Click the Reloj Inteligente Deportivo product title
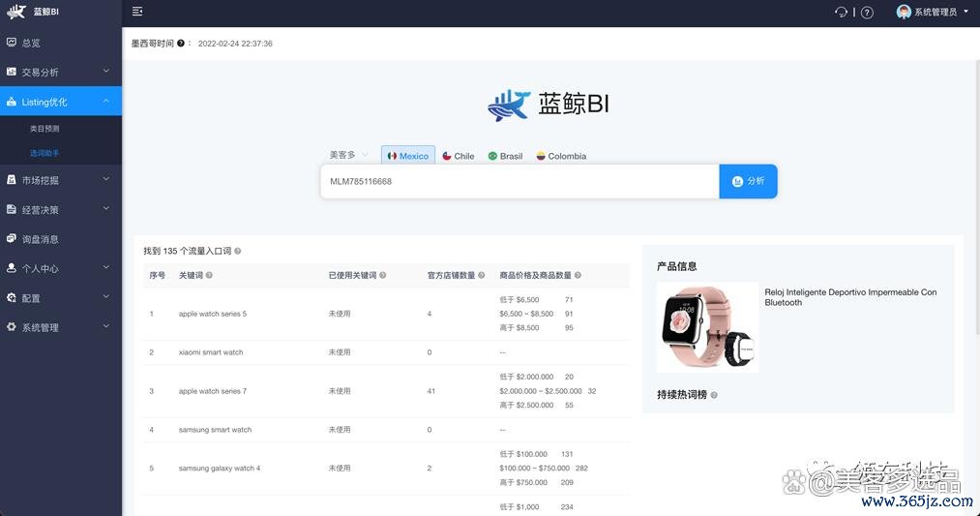Image resolution: width=980 pixels, height=516 pixels. click(850, 297)
